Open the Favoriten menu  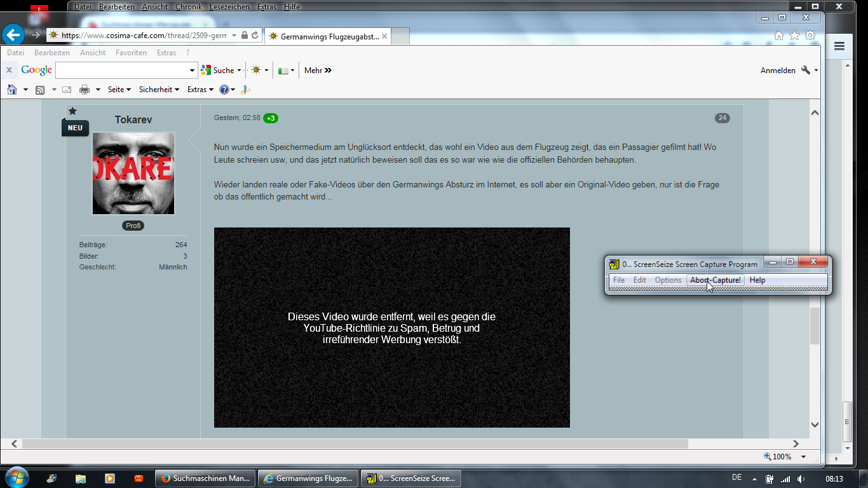pos(131,53)
